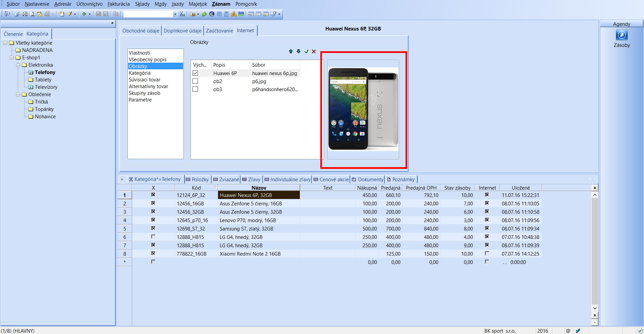Open the dropdown next to the broom icon
Image resolution: width=644 pixels, height=334 pixels.
coord(75,14)
